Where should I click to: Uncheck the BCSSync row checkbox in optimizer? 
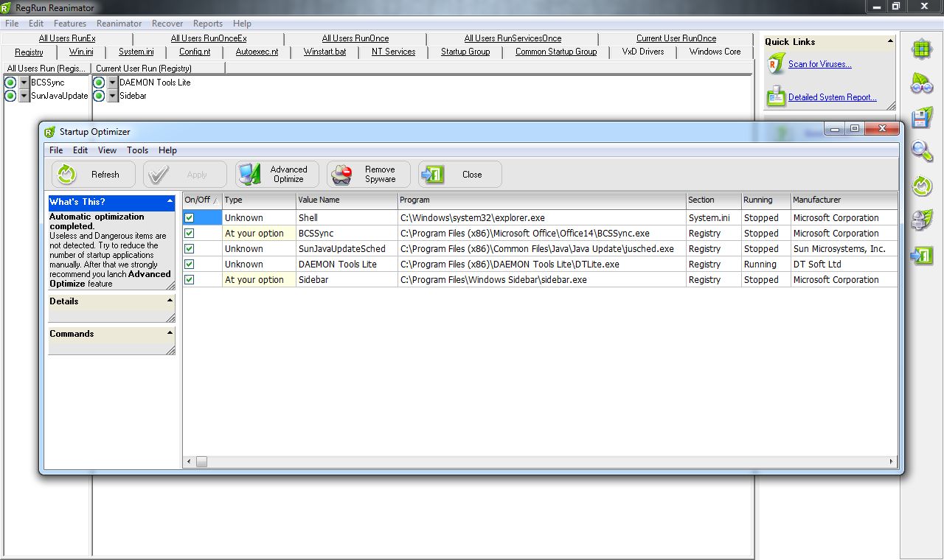click(x=190, y=234)
